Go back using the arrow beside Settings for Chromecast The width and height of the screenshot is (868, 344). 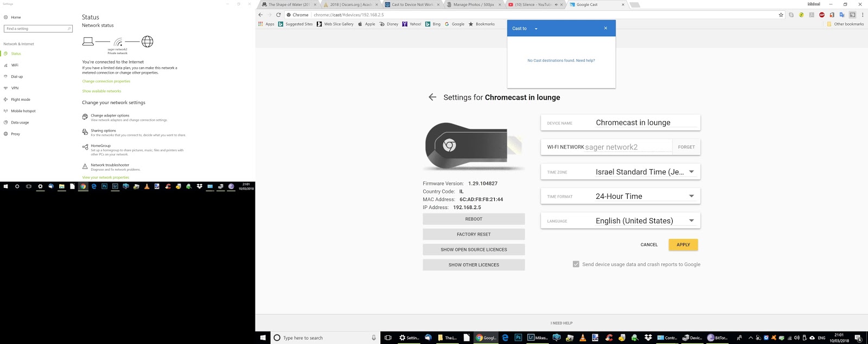(x=432, y=97)
